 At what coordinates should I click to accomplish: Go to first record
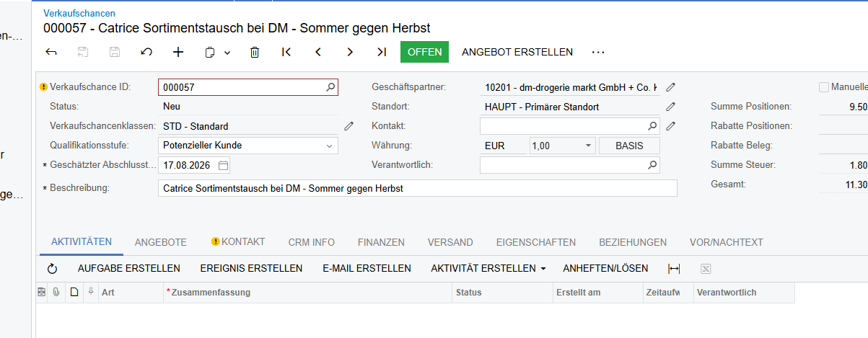click(286, 52)
